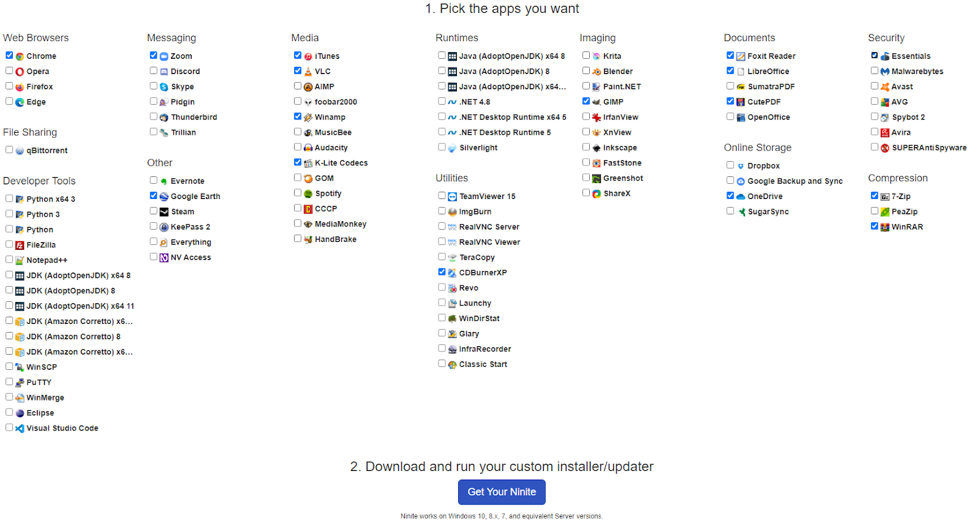This screenshot has height=531, width=980.
Task: Click the Steam icon
Action: point(164,212)
